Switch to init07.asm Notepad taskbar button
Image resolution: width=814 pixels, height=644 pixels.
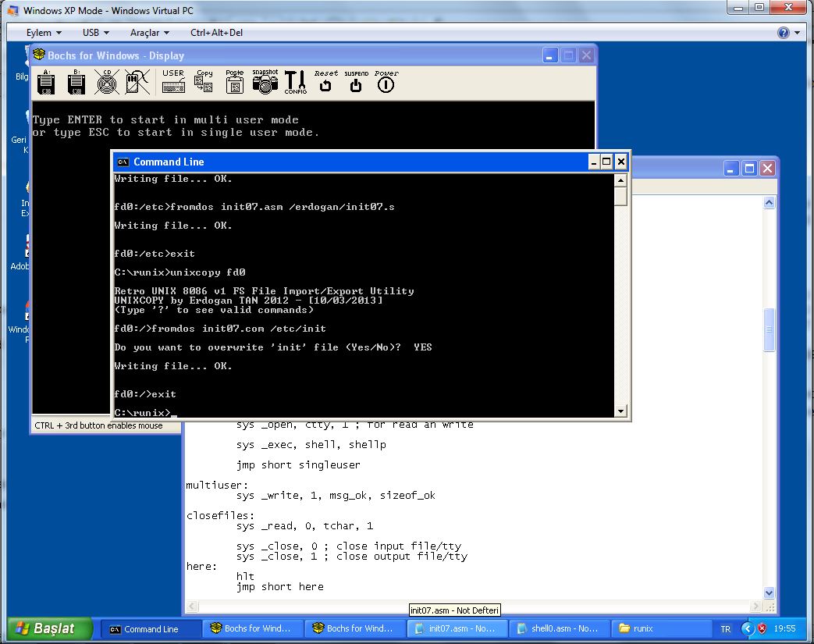tap(456, 628)
